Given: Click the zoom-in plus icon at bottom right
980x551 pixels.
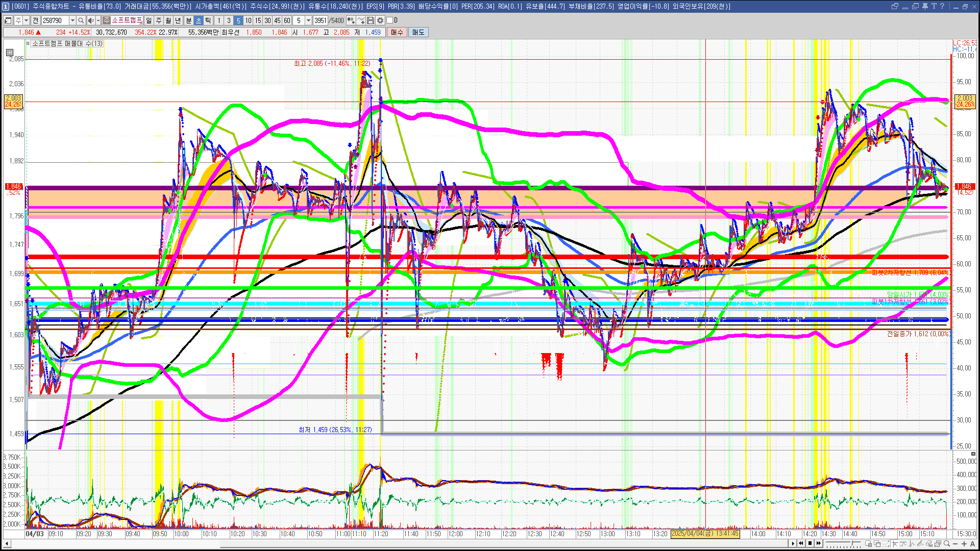Looking at the screenshot, I should [964, 543].
